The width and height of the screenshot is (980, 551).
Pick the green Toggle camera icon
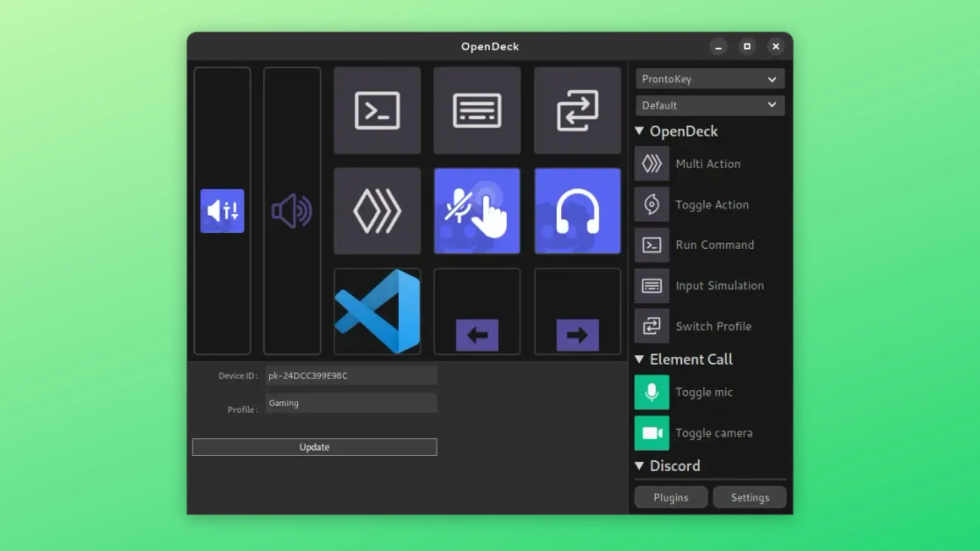[x=652, y=433]
